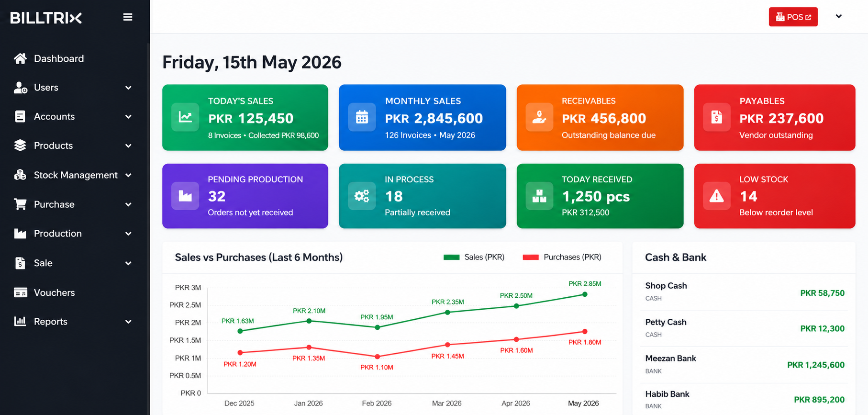Expand the Users submenu chevron

click(x=128, y=88)
